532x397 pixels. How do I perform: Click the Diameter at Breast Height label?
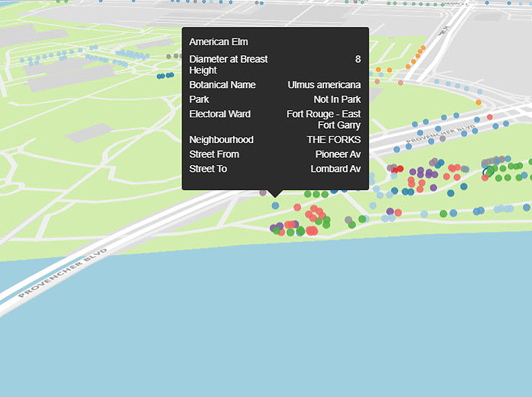tap(228, 65)
